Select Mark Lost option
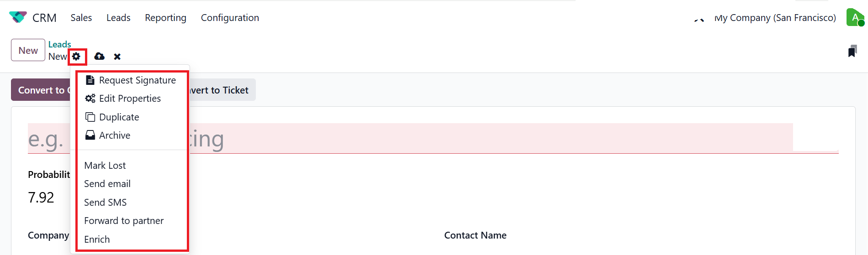Viewport: 868px width, 255px height. (x=105, y=166)
